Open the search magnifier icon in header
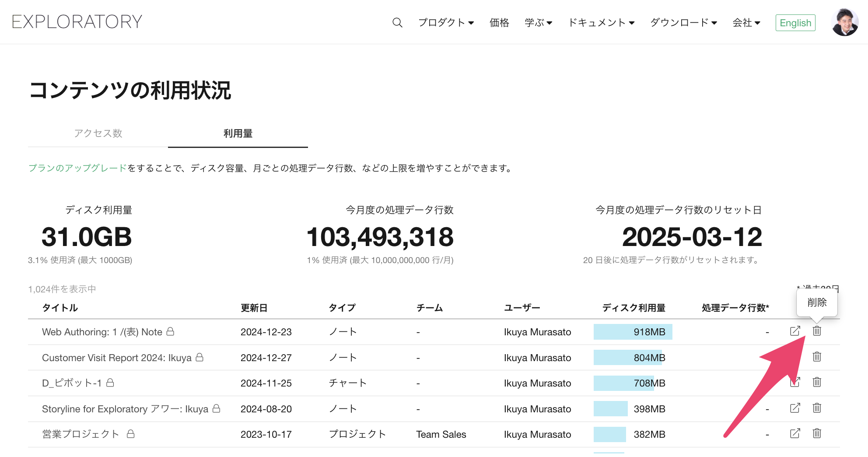The width and height of the screenshot is (868, 457). click(397, 23)
